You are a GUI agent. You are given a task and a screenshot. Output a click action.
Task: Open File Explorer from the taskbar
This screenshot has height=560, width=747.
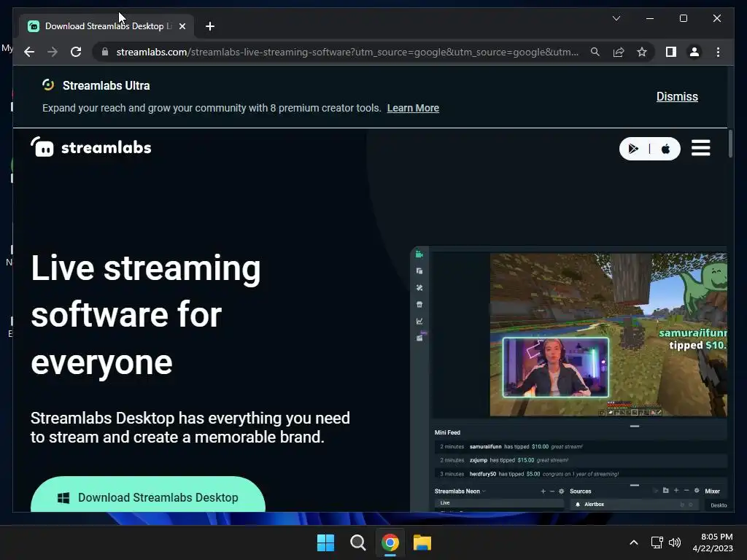coord(422,542)
